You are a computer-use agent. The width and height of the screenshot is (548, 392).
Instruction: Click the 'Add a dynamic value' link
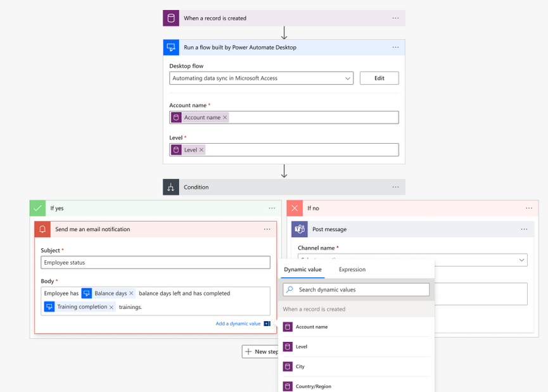238,324
